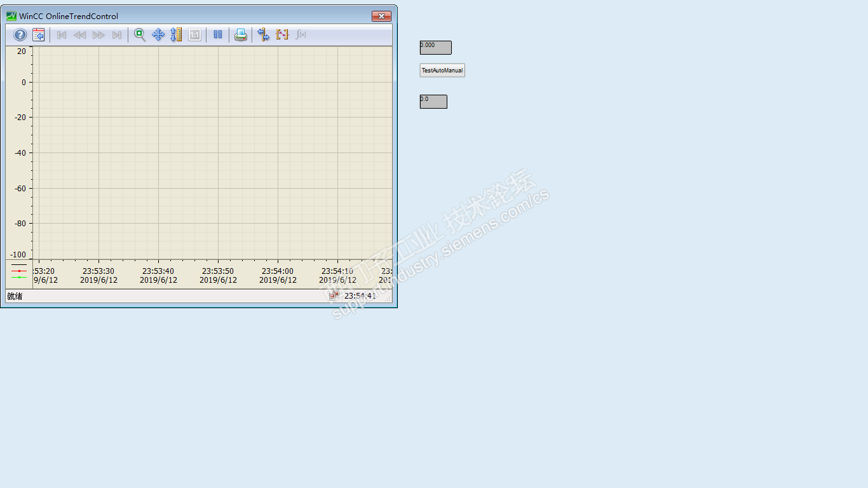Open the select data connection icon
The width and height of the screenshot is (868, 488).
(x=264, y=35)
